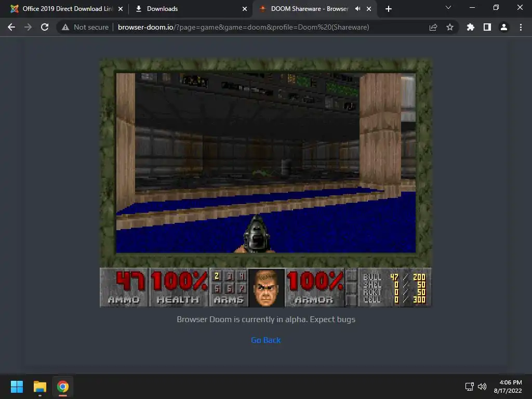Click the pistol weapon sprite
The image size is (532, 399).
[257, 234]
